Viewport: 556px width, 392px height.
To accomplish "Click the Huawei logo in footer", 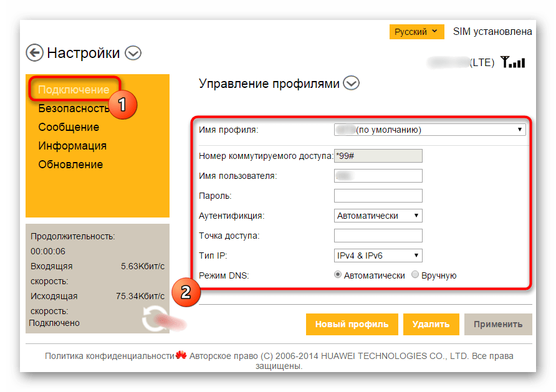I will pos(181,355).
